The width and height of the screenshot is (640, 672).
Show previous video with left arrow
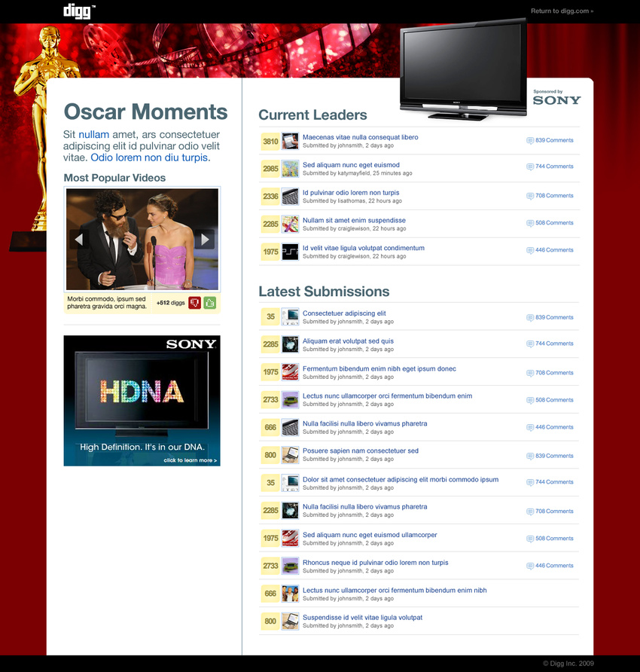point(79,239)
